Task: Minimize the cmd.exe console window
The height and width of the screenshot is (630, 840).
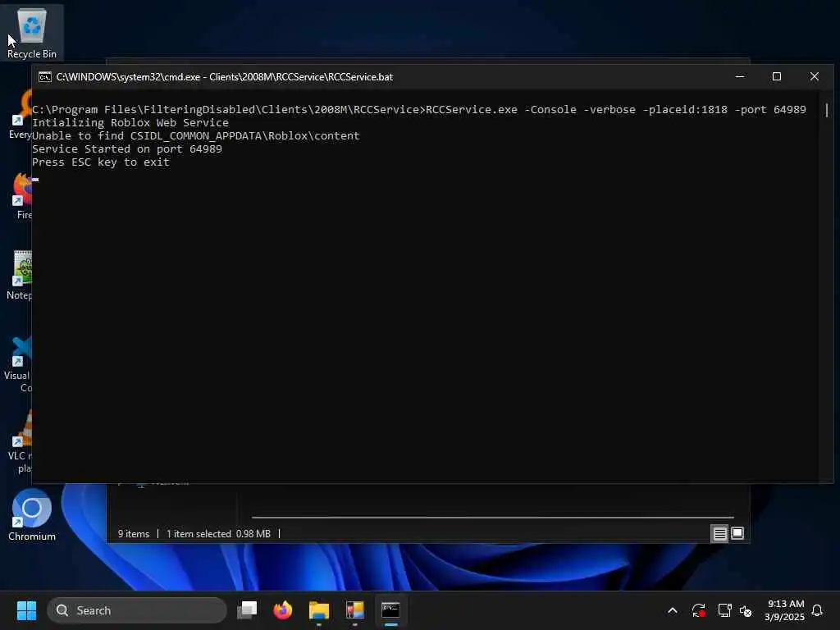Action: (x=740, y=76)
